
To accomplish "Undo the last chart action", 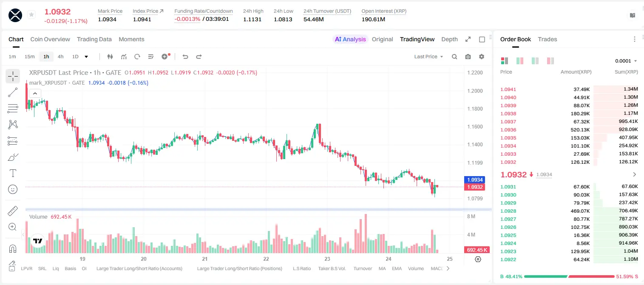I will click(185, 57).
